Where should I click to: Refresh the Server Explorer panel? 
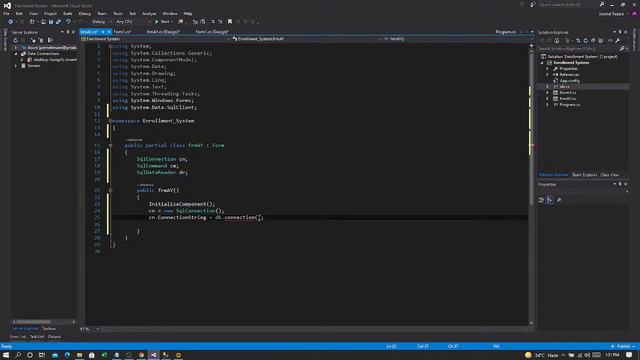pyautogui.click(x=16, y=40)
